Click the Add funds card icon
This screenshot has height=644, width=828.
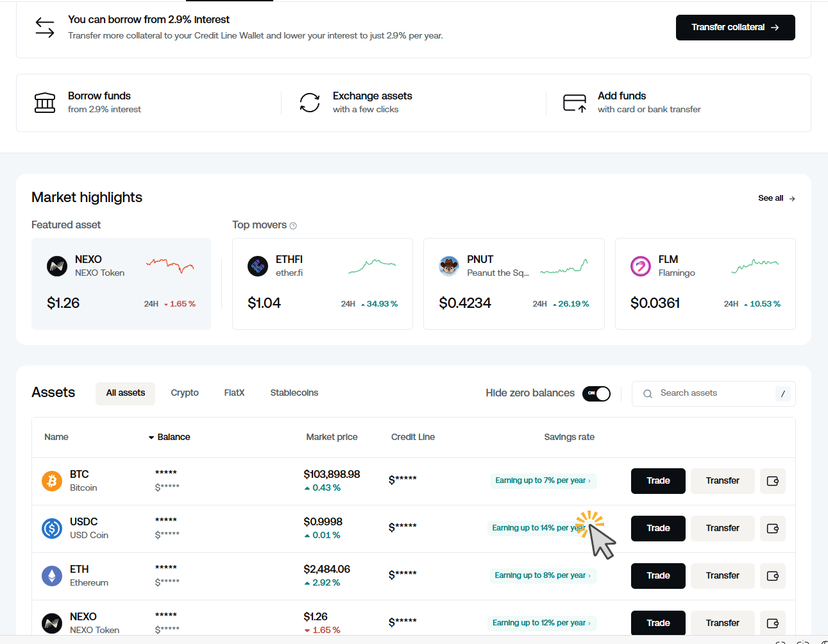[x=574, y=103]
